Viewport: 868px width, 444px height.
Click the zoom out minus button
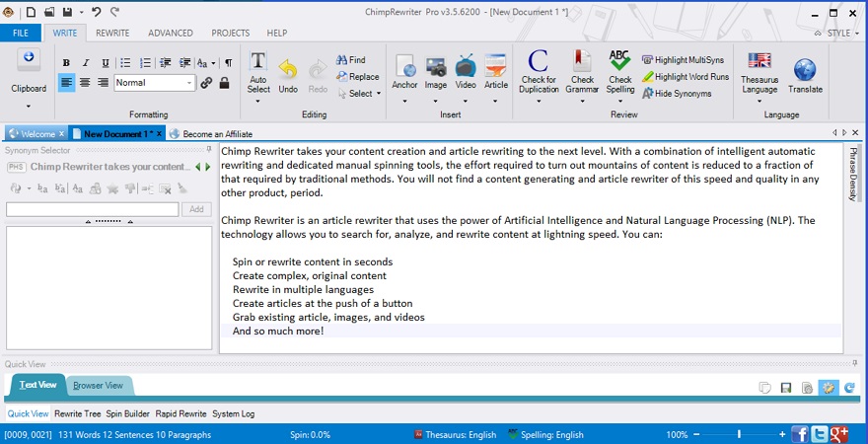click(x=696, y=434)
